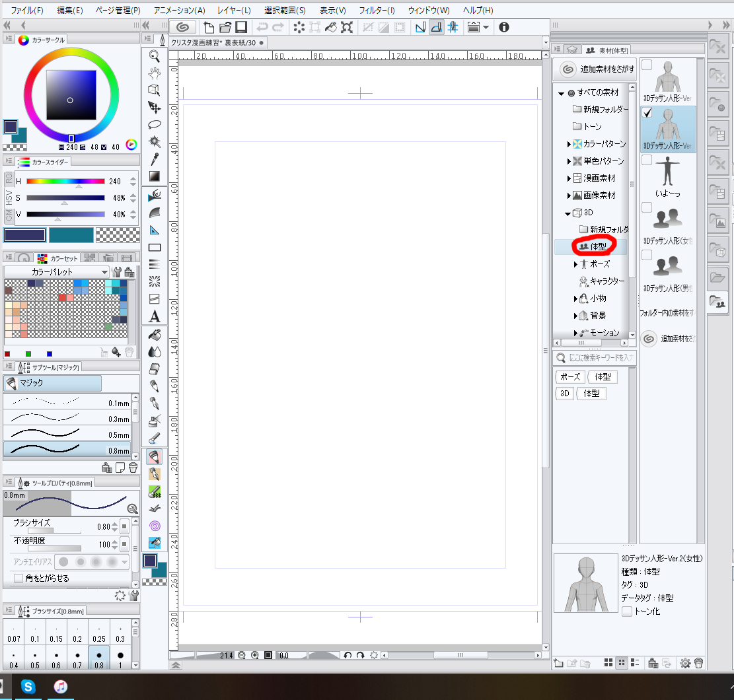Tick checkbox of 3Dデッサン人形(男性) material
734x700 pixels.
(x=647, y=254)
